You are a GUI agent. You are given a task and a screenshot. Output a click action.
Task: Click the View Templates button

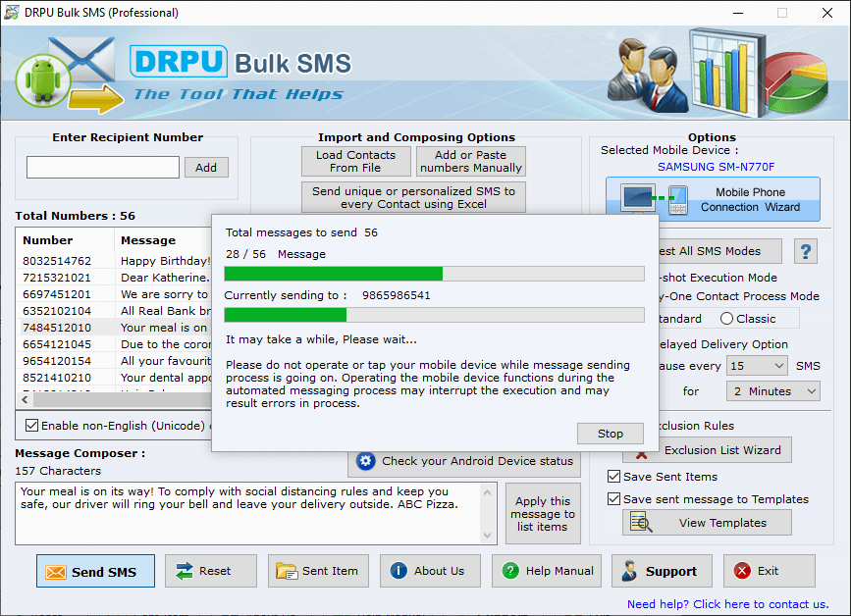[707, 523]
